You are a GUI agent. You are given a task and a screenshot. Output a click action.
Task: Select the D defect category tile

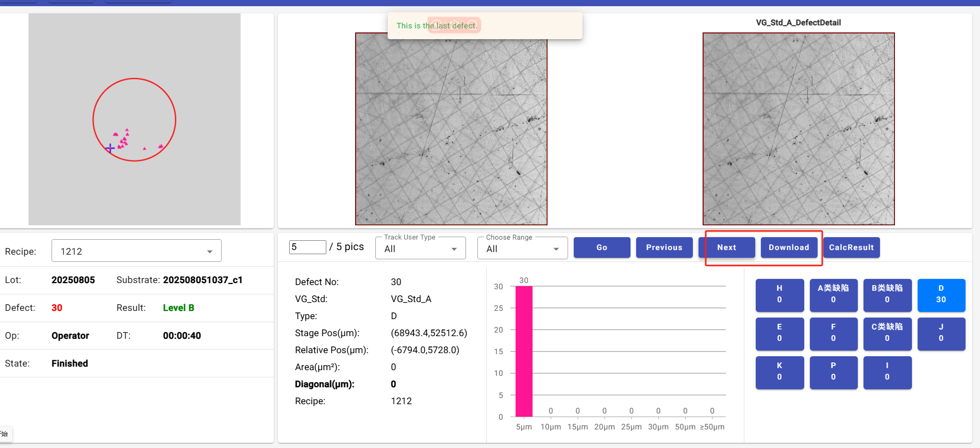point(941,295)
